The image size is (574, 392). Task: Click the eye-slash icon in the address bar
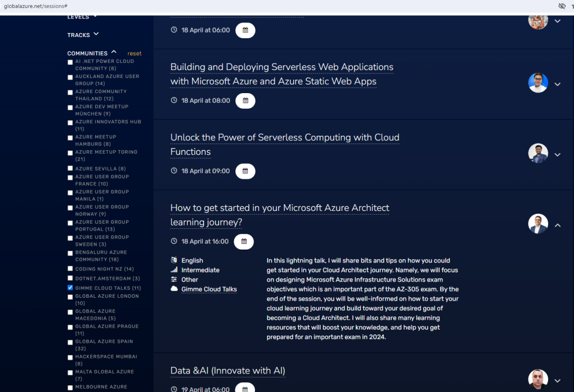pos(562,6)
